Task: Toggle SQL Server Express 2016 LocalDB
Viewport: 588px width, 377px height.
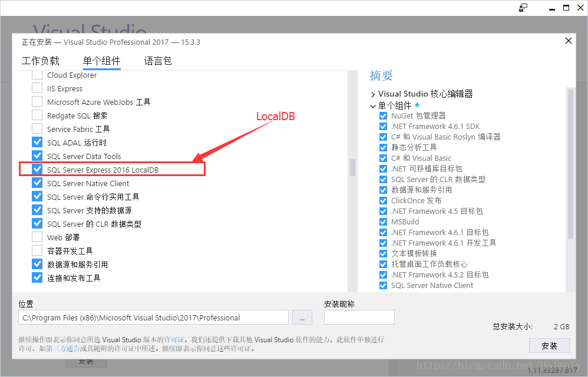Action: point(37,169)
